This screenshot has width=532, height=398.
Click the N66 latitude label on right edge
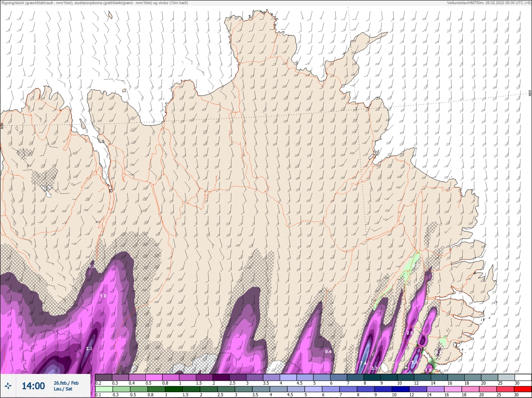click(x=530, y=93)
